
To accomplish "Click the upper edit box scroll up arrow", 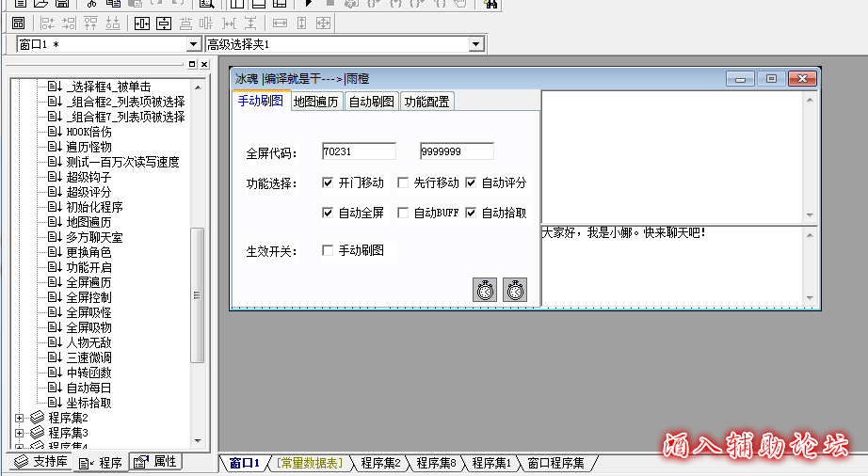I will tap(810, 100).
